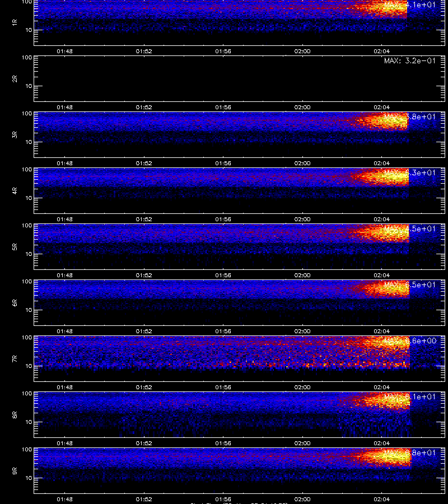Click the 9R panel axis label

(15, 471)
